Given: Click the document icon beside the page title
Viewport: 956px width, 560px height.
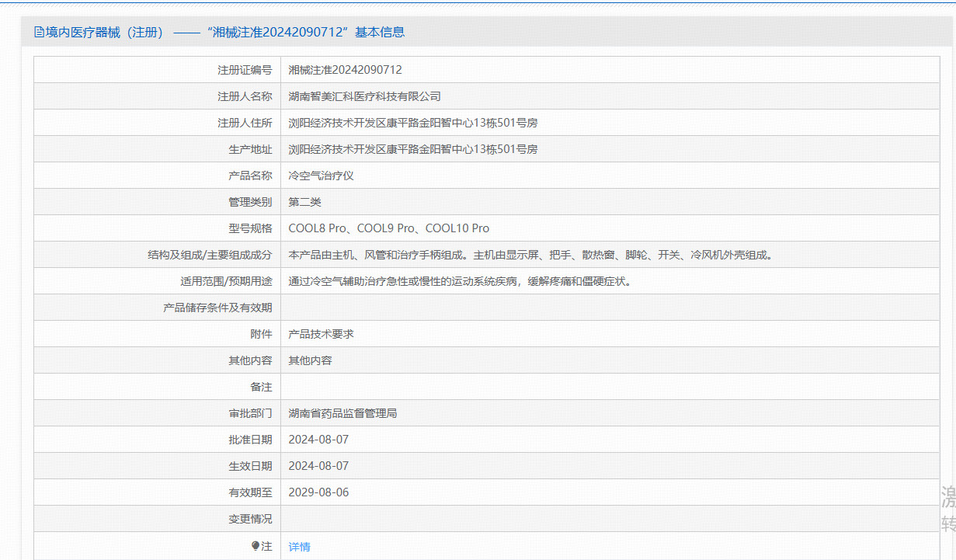Looking at the screenshot, I should point(39,32).
